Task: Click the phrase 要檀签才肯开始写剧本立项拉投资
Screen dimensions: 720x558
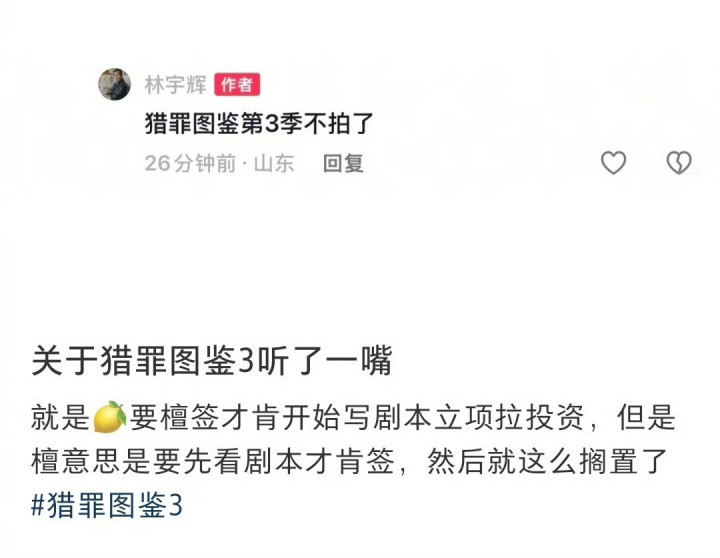Action: [x=356, y=417]
